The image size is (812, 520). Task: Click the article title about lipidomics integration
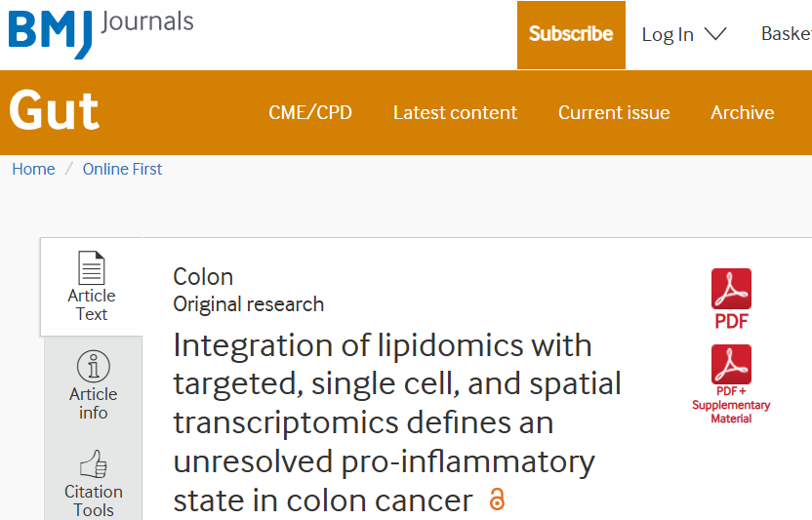point(397,422)
